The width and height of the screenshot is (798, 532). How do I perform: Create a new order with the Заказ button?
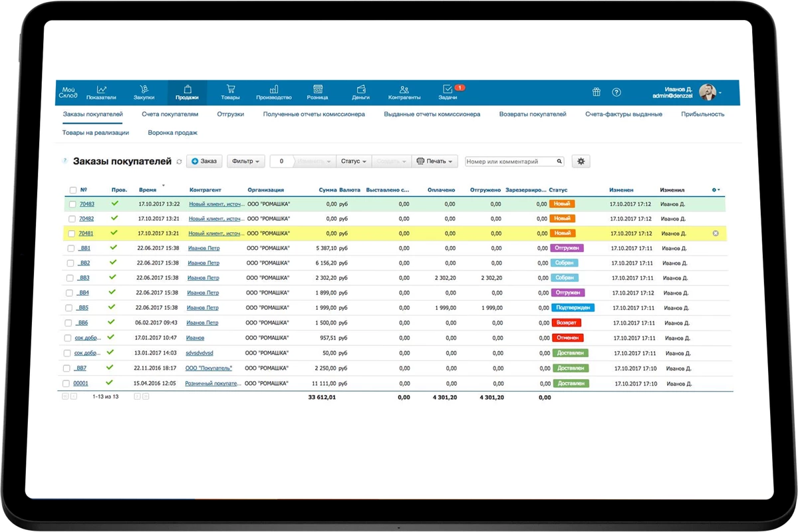point(204,161)
